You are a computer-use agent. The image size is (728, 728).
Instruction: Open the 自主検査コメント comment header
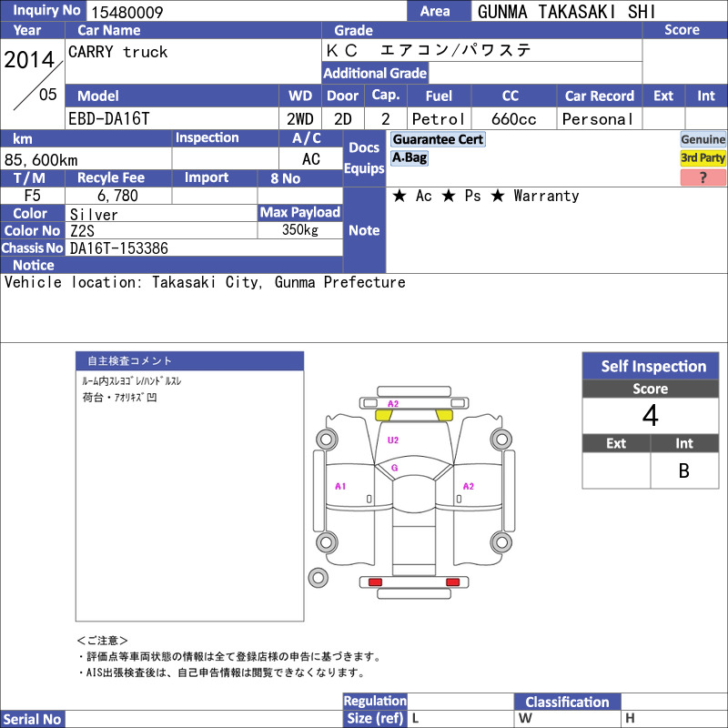coord(189,360)
